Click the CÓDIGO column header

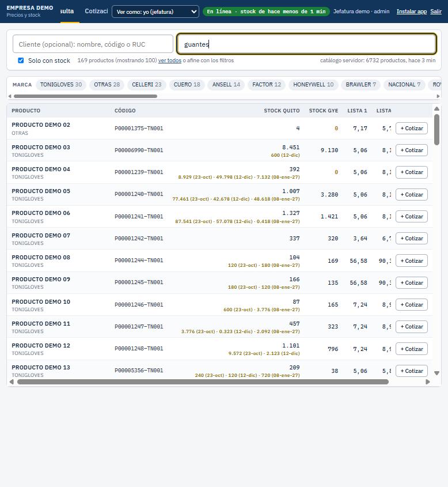(125, 111)
